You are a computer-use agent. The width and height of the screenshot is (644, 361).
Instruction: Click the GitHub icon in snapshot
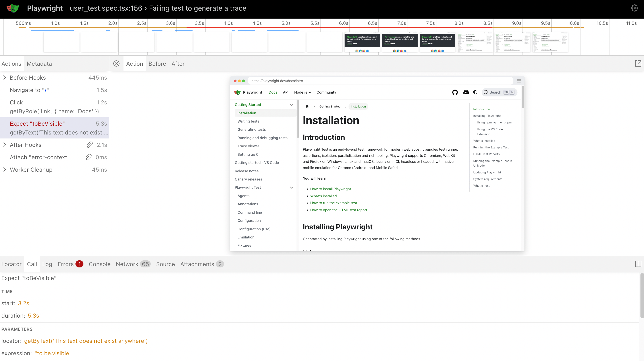pyautogui.click(x=455, y=92)
